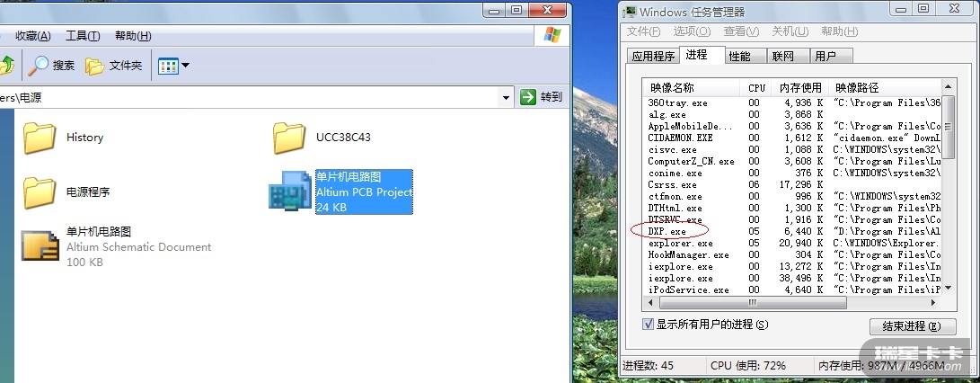Expand the address bar dropdown arrow
This screenshot has width=980, height=383.
[507, 98]
